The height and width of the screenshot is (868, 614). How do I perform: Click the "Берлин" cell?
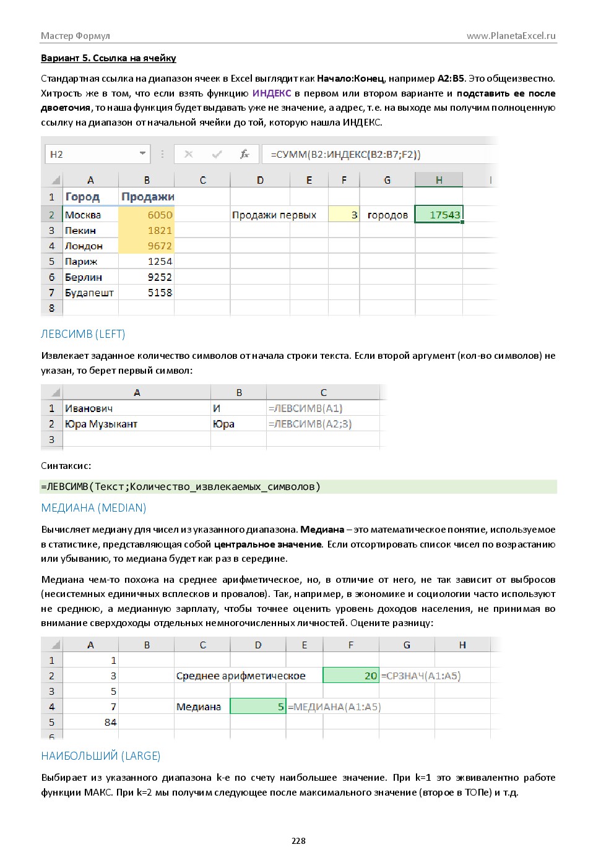coord(90,277)
